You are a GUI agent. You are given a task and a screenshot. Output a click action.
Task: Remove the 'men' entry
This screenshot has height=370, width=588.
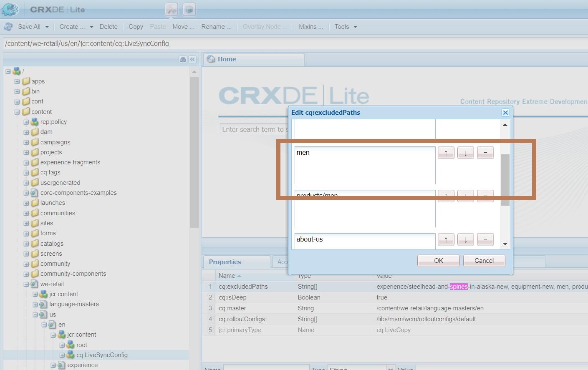pos(485,153)
